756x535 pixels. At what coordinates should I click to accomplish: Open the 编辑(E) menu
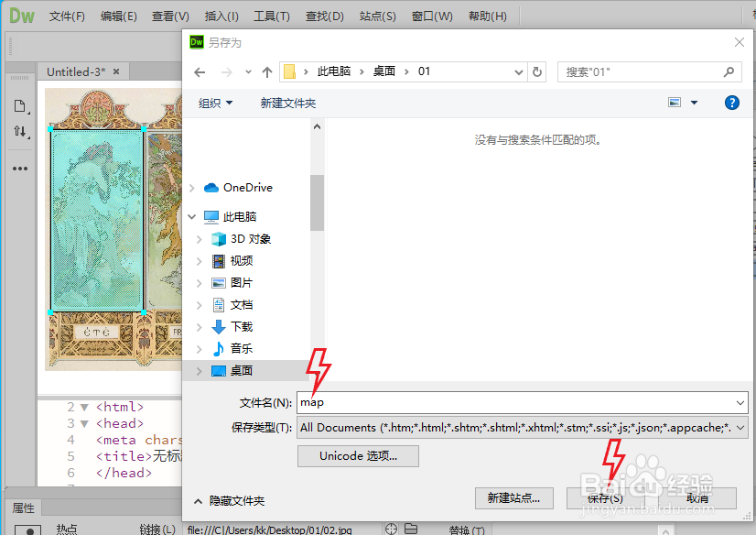(119, 16)
